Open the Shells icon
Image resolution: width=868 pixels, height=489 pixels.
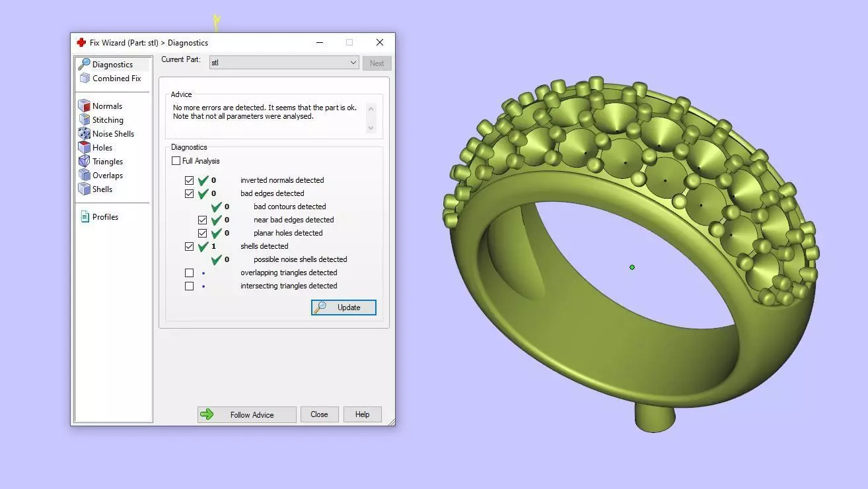tap(84, 189)
